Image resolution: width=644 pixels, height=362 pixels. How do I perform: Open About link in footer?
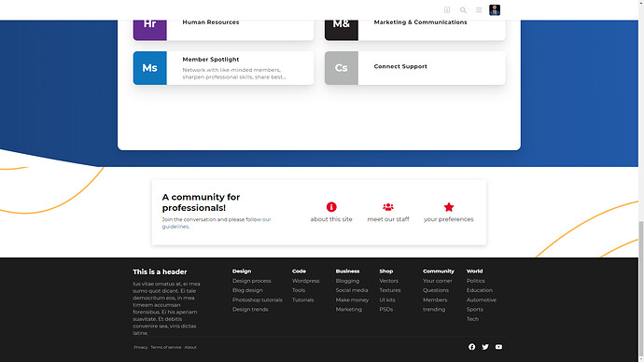click(190, 347)
